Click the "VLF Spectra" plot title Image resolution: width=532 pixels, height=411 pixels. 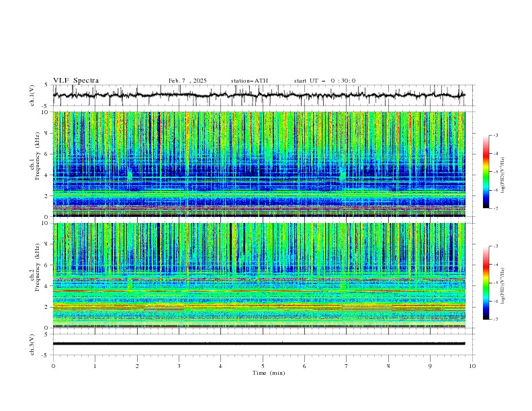(x=76, y=81)
